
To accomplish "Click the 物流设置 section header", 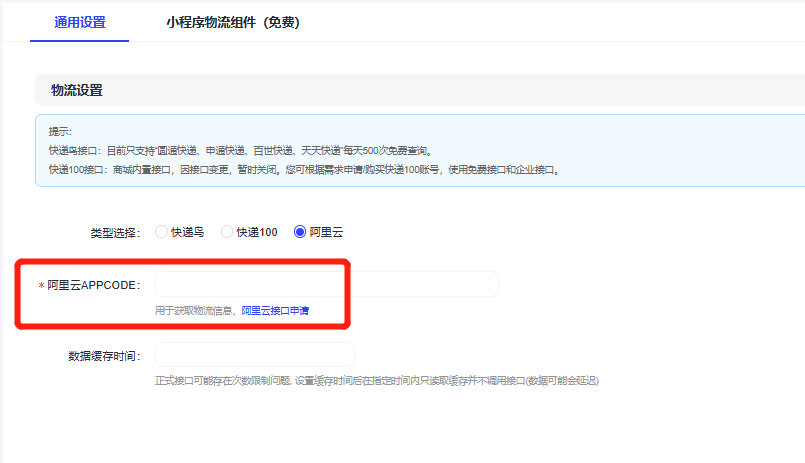I will (77, 91).
